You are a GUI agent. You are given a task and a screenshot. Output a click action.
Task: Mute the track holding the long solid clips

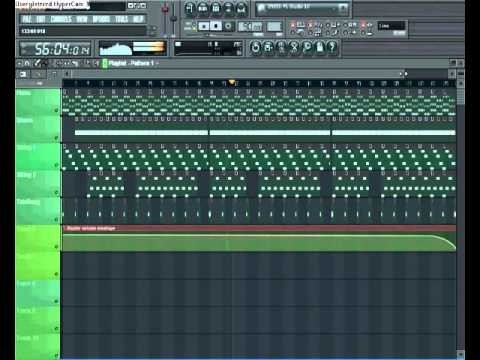tap(56, 138)
